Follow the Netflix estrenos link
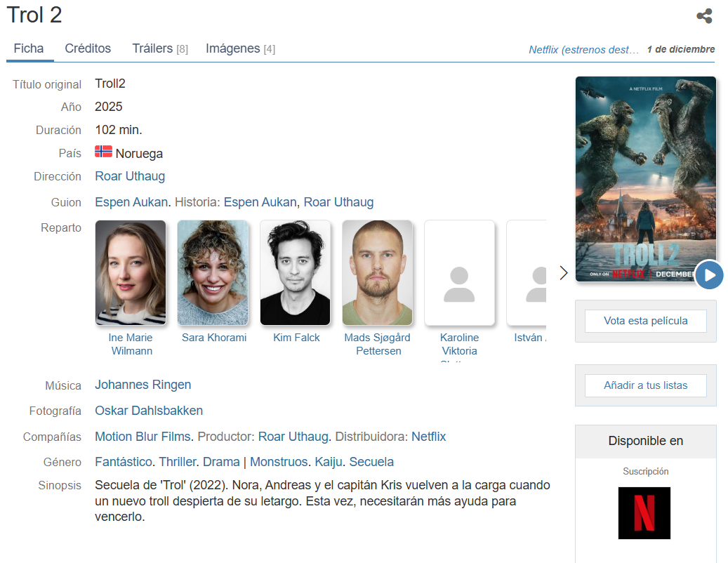The width and height of the screenshot is (728, 563). (x=583, y=50)
